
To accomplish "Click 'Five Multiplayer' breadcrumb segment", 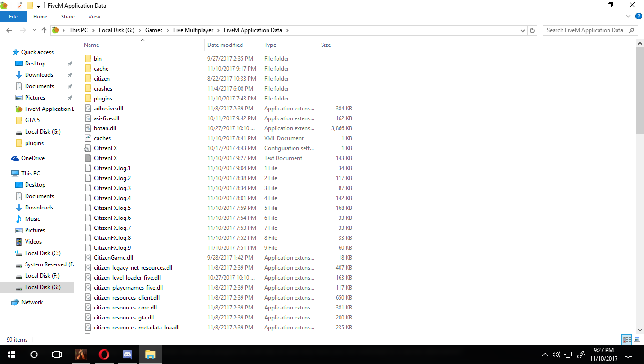I will click(194, 30).
